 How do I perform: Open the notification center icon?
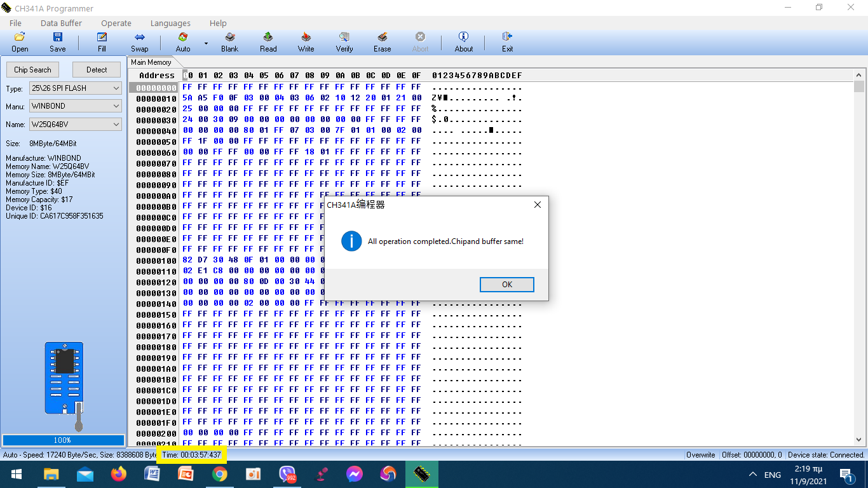tap(846, 474)
